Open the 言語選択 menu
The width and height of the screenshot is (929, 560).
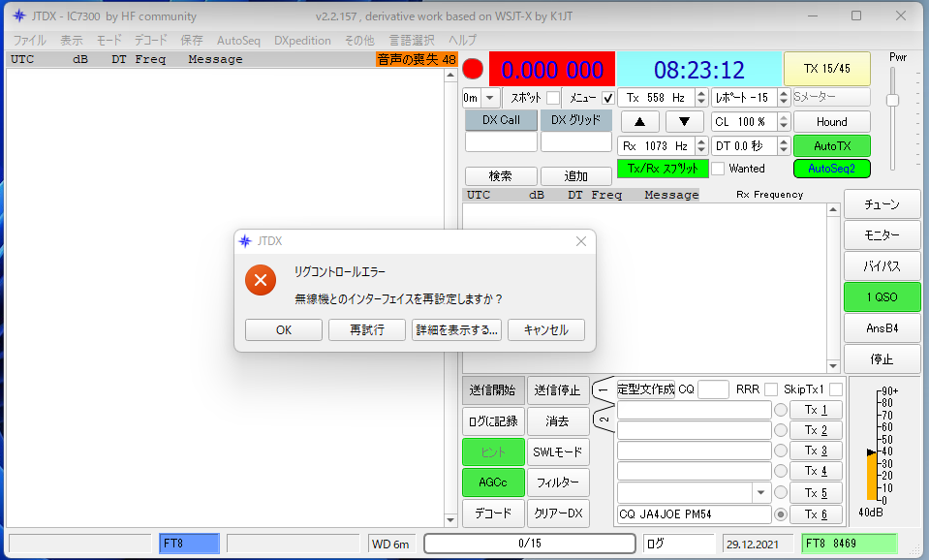[x=412, y=41]
